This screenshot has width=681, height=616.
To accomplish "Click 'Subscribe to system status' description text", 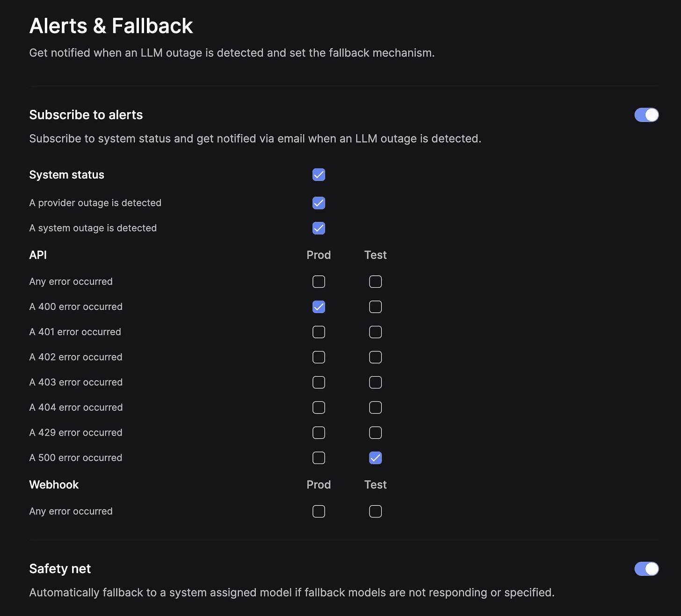I will 255,139.
